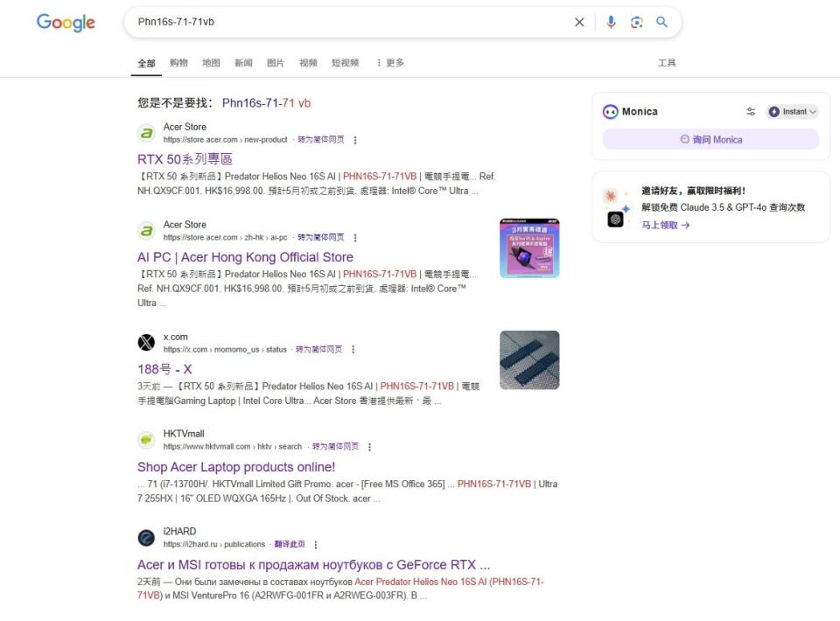The image size is (840, 621).
Task: Open x.com result thumbnail image
Action: pyautogui.click(x=529, y=359)
